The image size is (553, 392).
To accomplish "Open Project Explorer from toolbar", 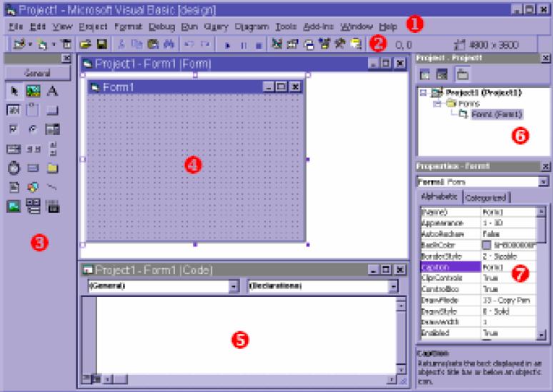I will click(x=277, y=44).
